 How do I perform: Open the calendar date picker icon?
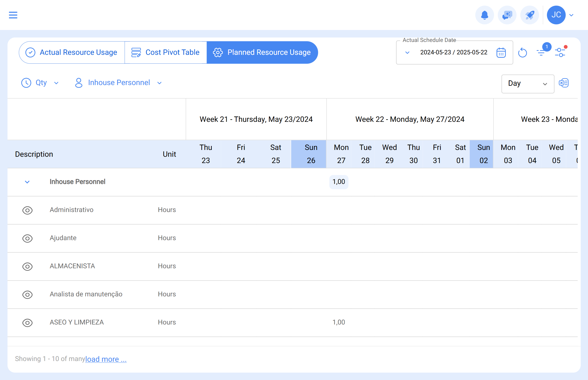501,52
